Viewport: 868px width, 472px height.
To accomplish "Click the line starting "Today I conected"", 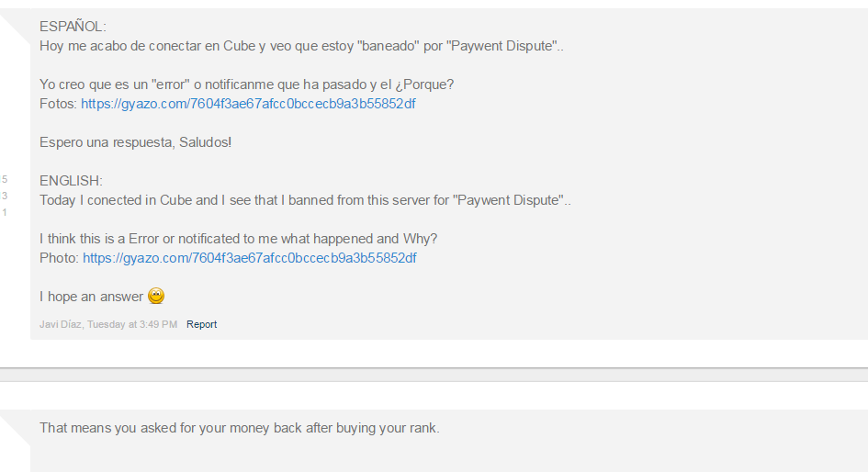I will click(x=305, y=200).
